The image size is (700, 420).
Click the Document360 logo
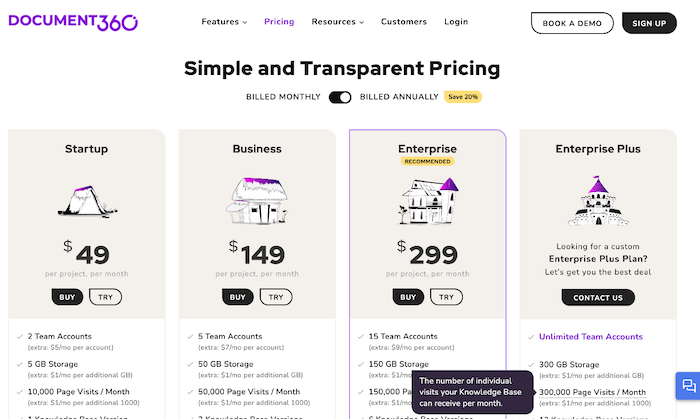pyautogui.click(x=73, y=22)
